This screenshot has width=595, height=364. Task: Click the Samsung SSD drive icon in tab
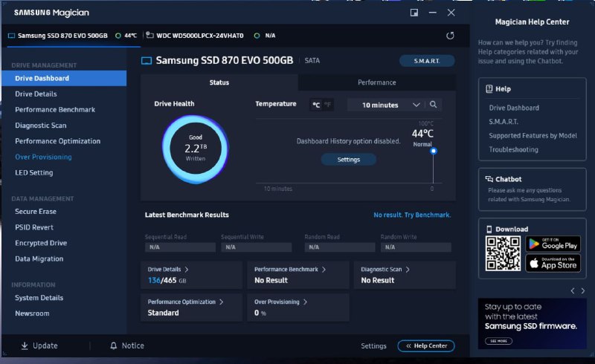11,36
